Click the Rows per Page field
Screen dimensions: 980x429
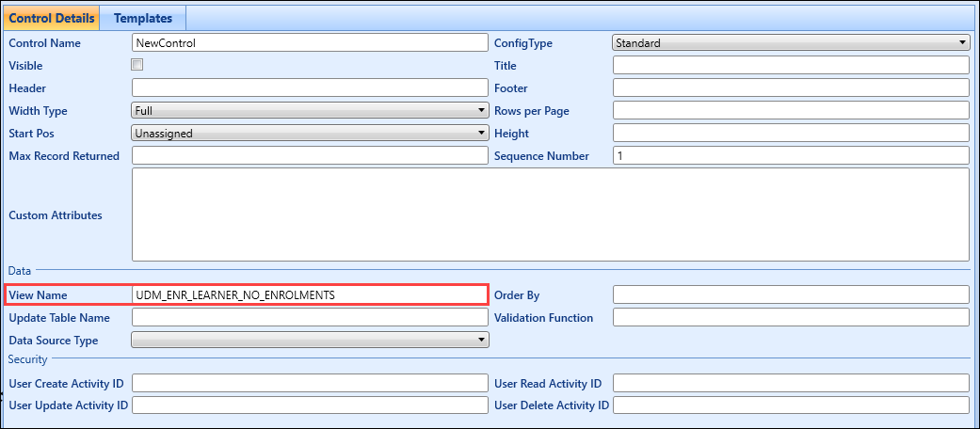pyautogui.click(x=790, y=110)
